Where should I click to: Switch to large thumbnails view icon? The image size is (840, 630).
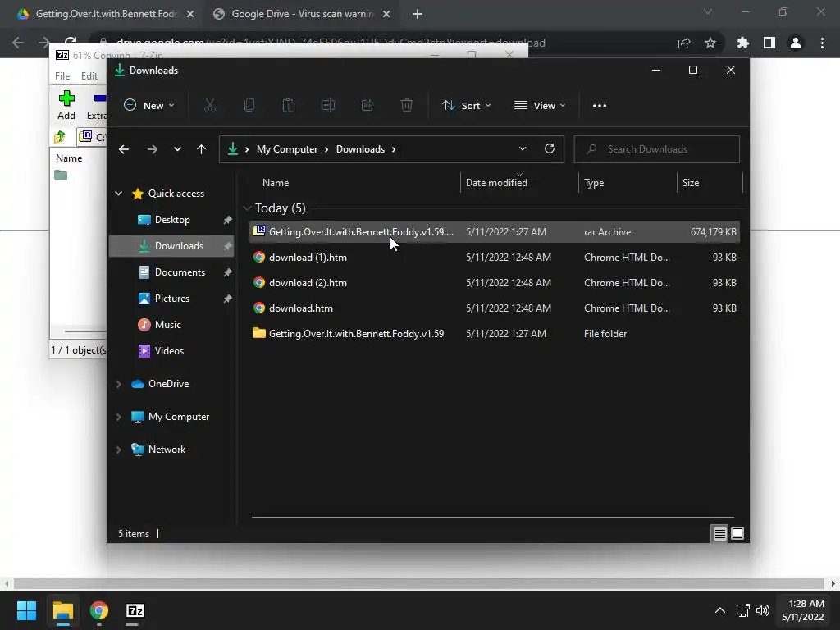[737, 533]
